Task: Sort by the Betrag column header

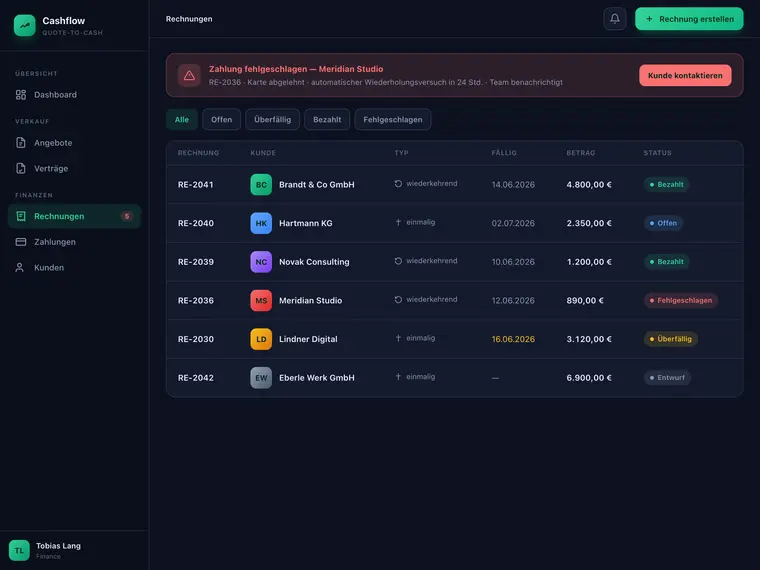Action: point(581,153)
